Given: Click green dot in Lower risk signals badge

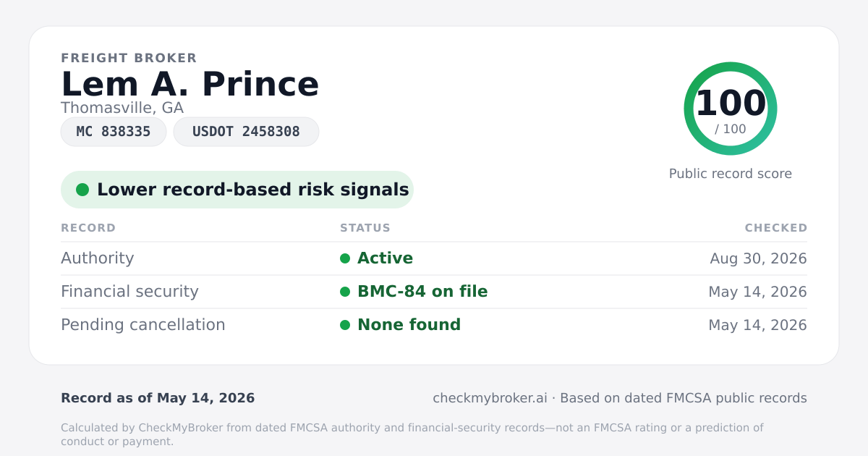Looking at the screenshot, I should point(82,190).
